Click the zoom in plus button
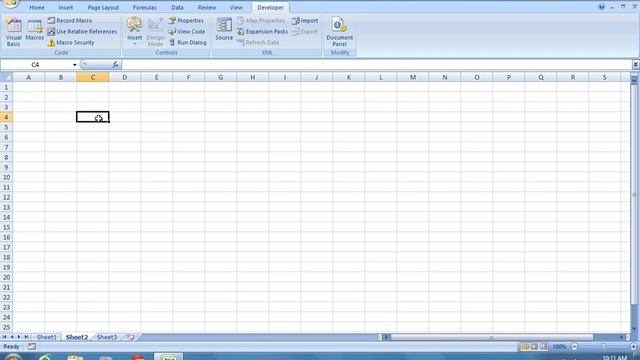 (634, 347)
